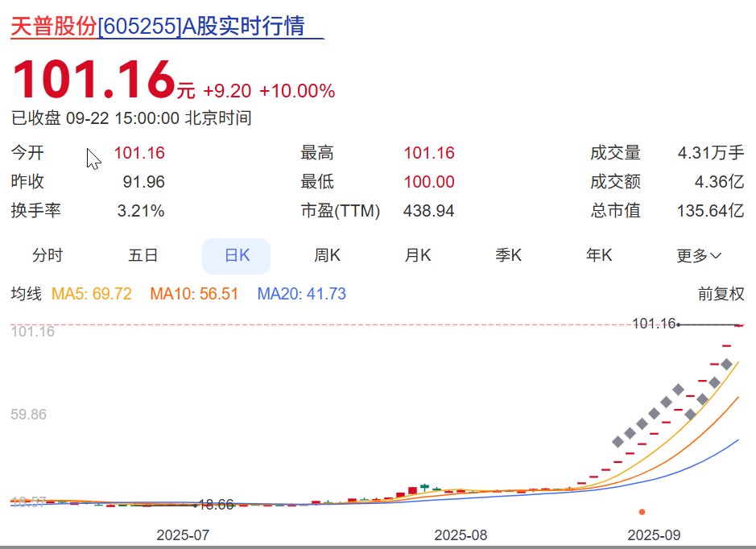
Task: Click the 市盈(TTM) value 438.94
Action: 428,211
